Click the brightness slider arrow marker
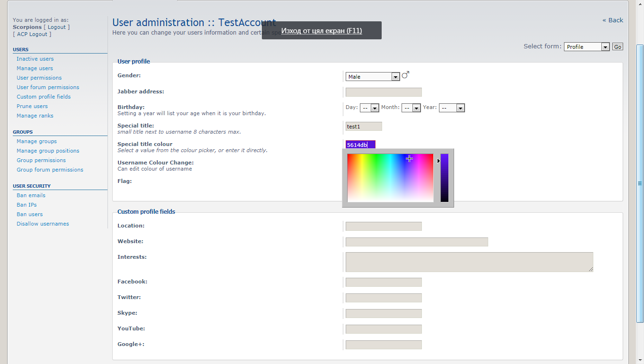The height and width of the screenshot is (364, 644). click(438, 161)
